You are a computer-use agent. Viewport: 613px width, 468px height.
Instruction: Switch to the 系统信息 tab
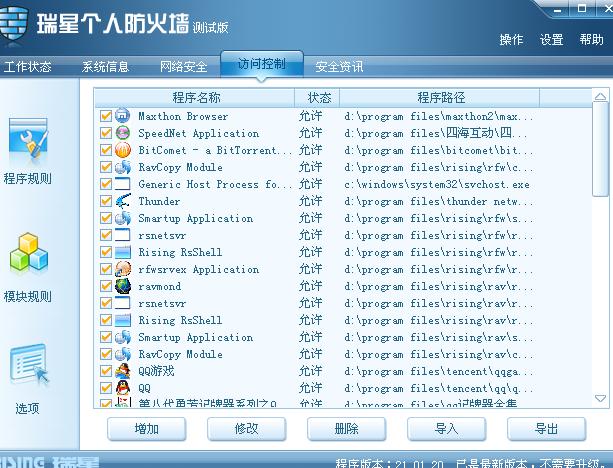(106, 66)
